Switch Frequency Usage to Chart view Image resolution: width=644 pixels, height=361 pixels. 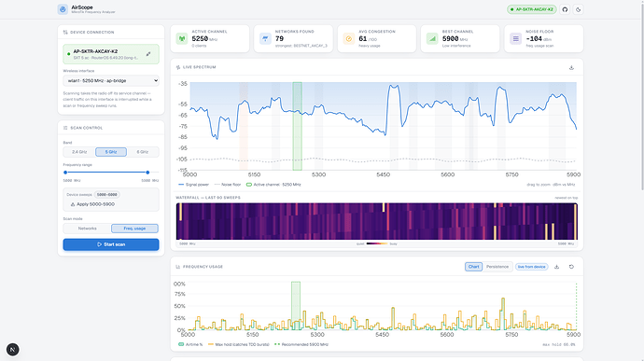click(473, 267)
